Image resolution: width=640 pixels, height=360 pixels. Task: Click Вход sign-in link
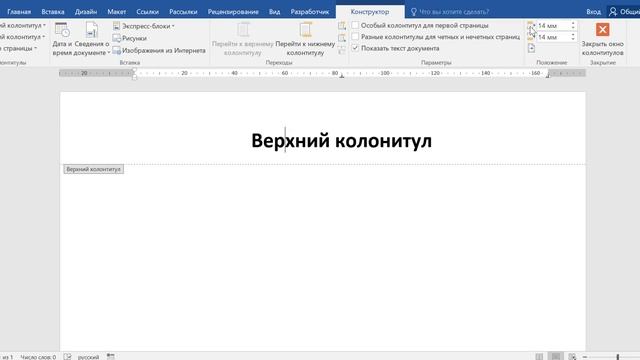pos(593,12)
